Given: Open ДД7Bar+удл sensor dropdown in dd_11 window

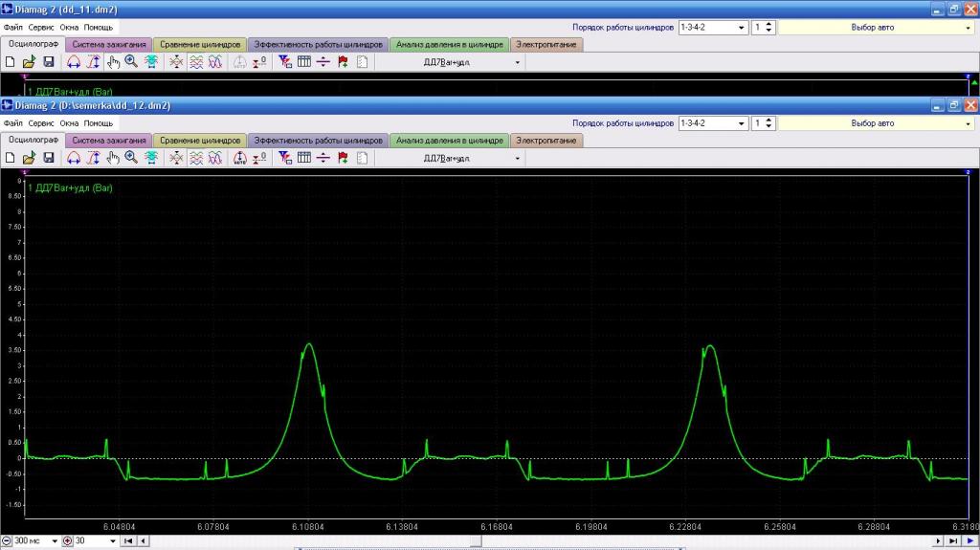Looking at the screenshot, I should pos(517,62).
